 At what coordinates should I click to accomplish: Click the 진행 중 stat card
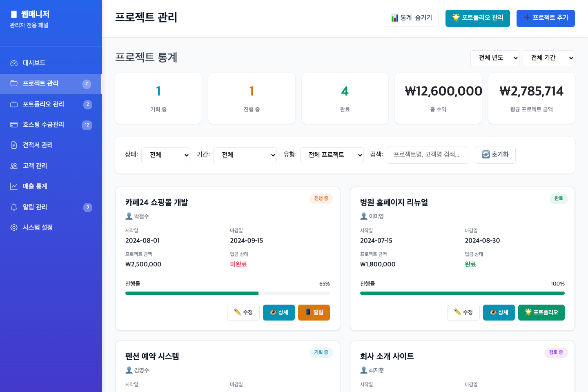252,98
